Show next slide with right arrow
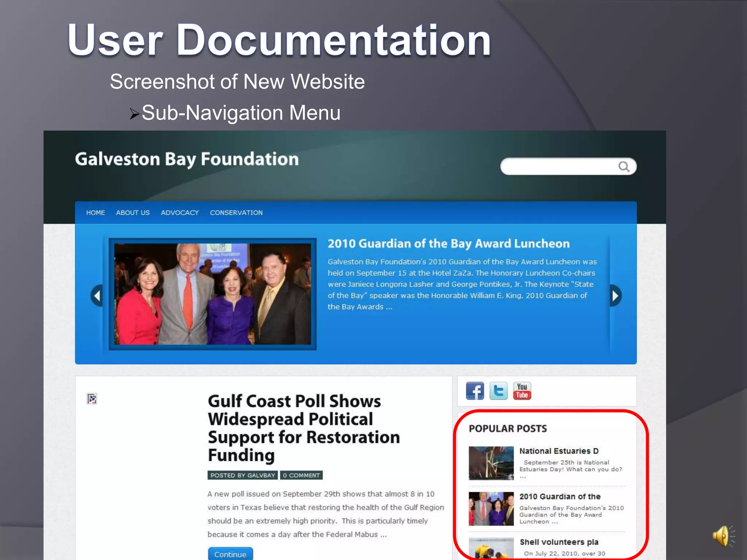Screen dimensions: 747x560 coord(616,296)
